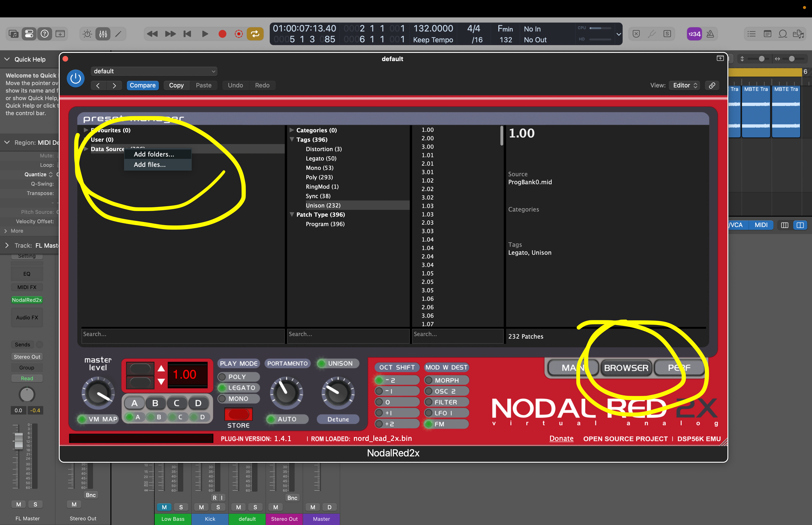812x525 pixels.
Task: Click the Compare button
Action: (142, 85)
